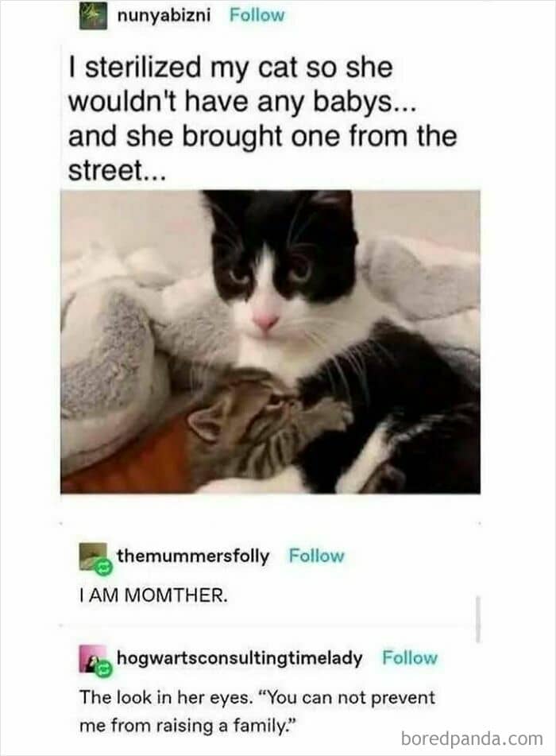Click themummersfolly's profile avatar

(x=92, y=556)
